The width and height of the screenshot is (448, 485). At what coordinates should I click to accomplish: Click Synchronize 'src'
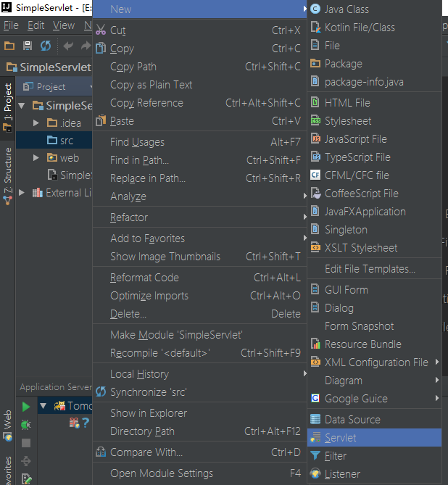[x=200, y=392]
